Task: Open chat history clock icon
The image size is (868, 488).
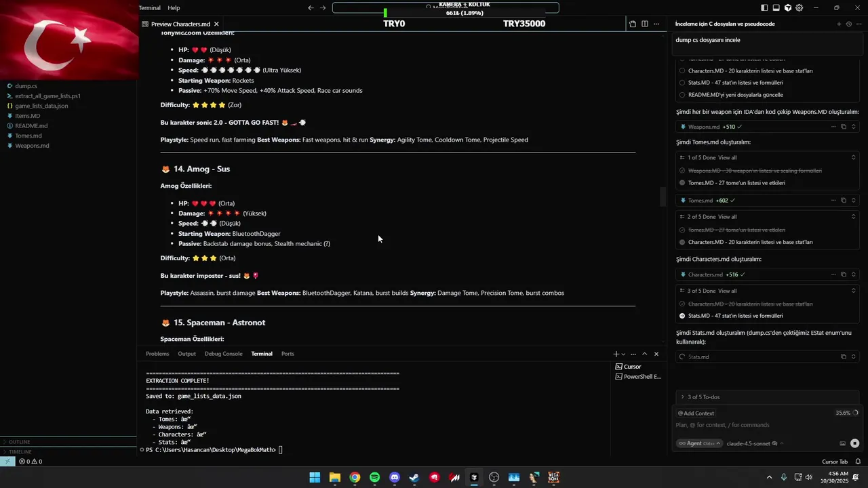Action: pos(848,24)
